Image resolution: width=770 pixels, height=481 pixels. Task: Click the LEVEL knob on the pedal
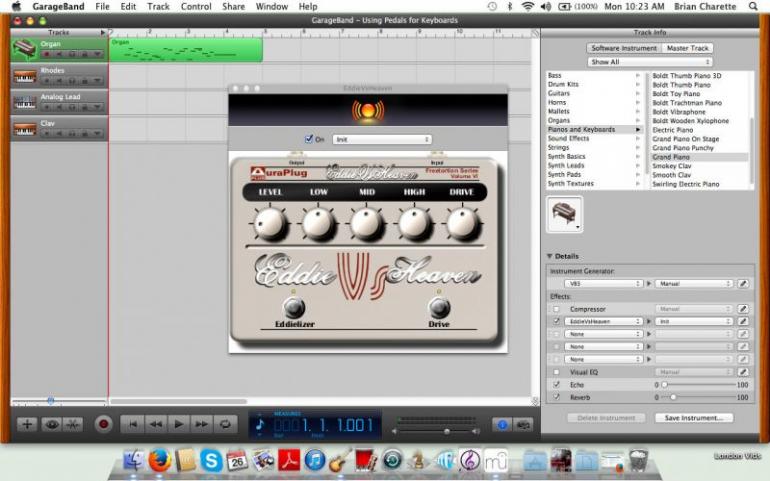[x=270, y=224]
